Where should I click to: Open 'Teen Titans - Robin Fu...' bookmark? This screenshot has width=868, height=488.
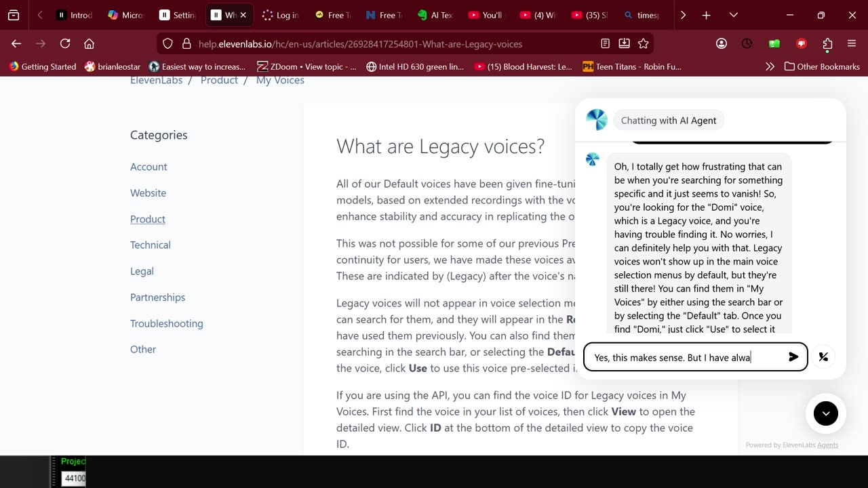pos(632,66)
